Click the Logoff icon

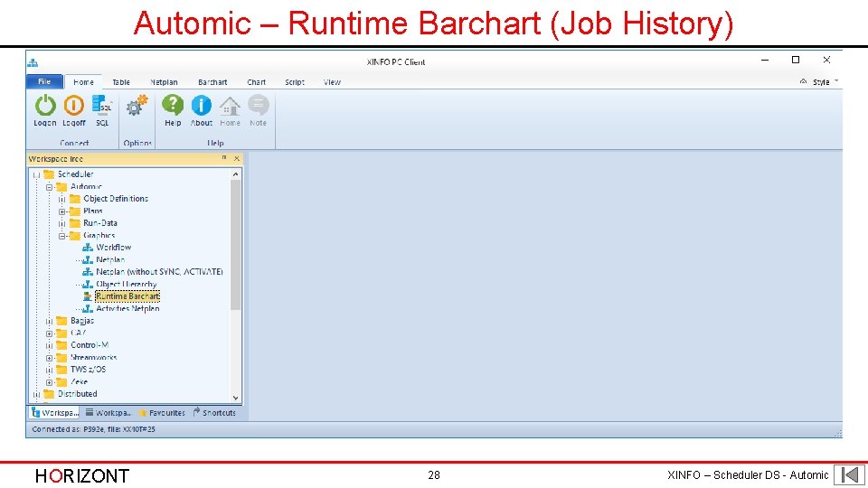[73, 105]
